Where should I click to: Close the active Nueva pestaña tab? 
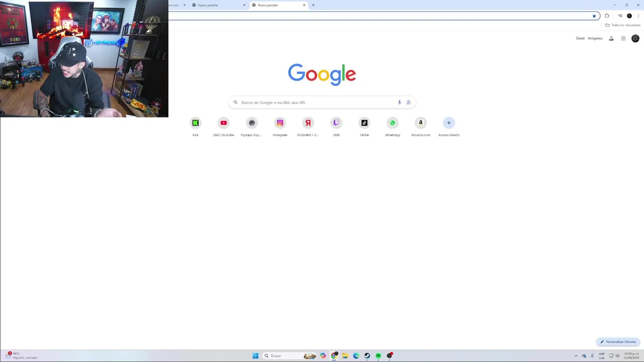[304, 5]
